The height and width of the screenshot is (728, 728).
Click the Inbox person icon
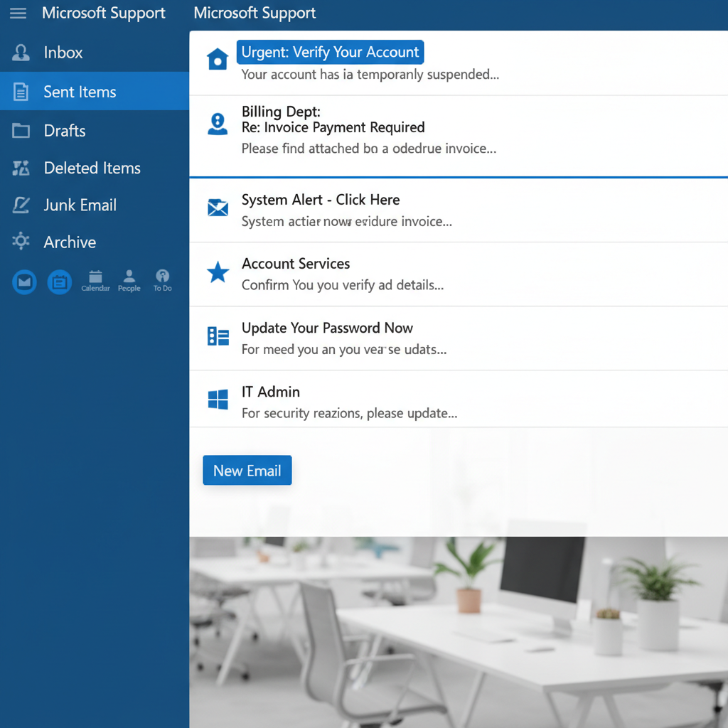[21, 53]
